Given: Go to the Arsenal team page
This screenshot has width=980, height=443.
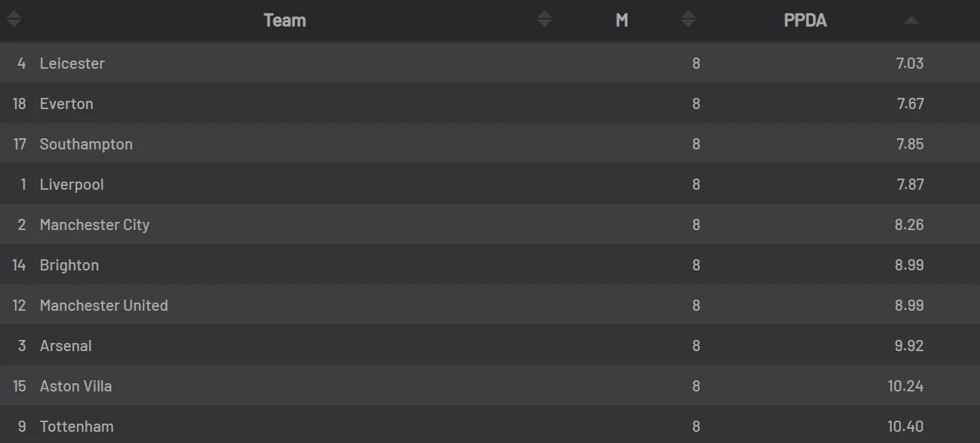Looking at the screenshot, I should pos(66,346).
